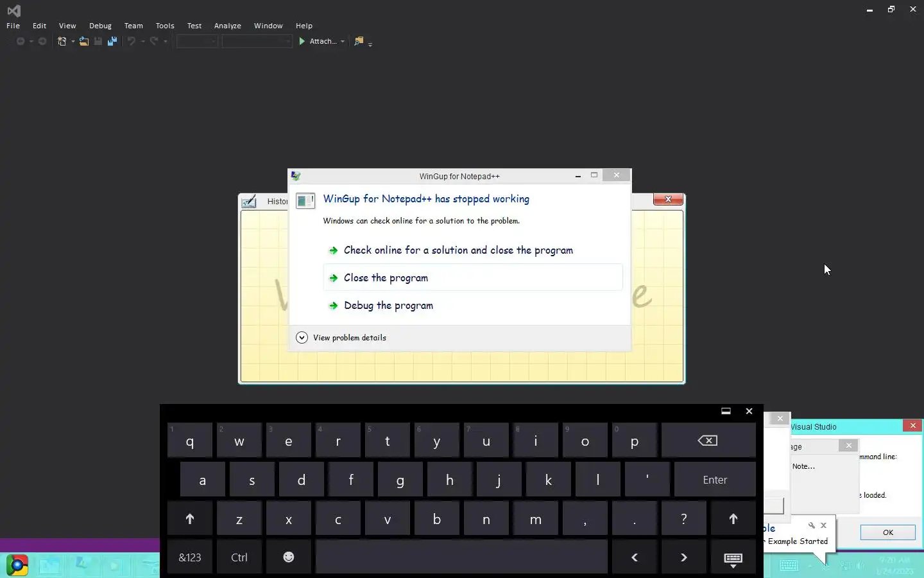
Task: Switch to &123 symbols layout
Action: coord(190,557)
